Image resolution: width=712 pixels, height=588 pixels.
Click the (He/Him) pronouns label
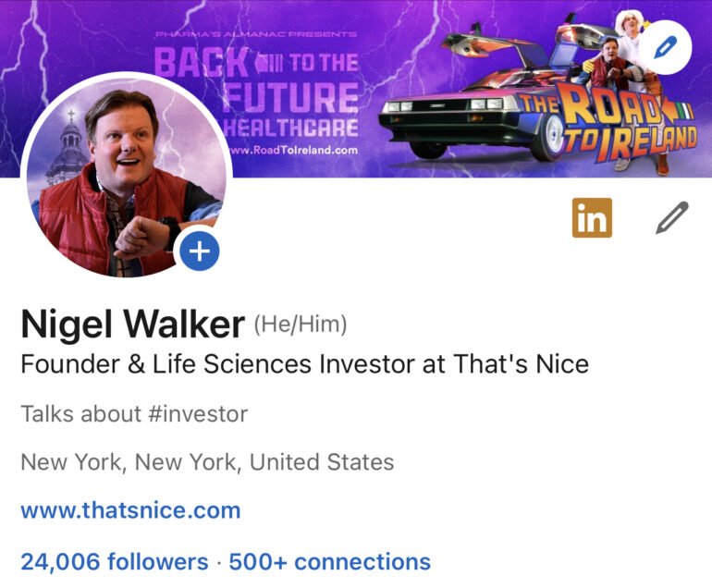tap(301, 325)
